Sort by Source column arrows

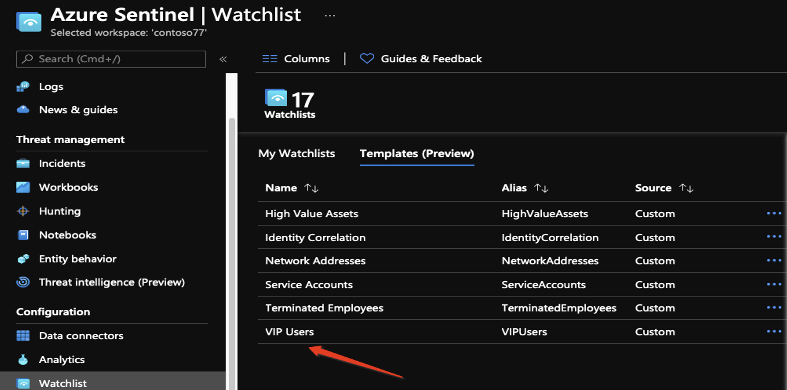686,188
